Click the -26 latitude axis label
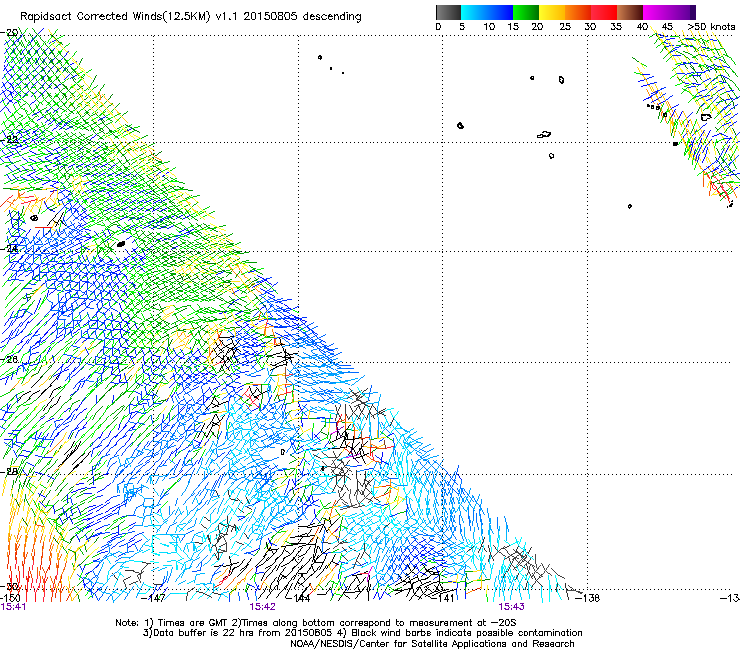Image resolution: width=740 pixels, height=650 pixels. tap(9, 360)
